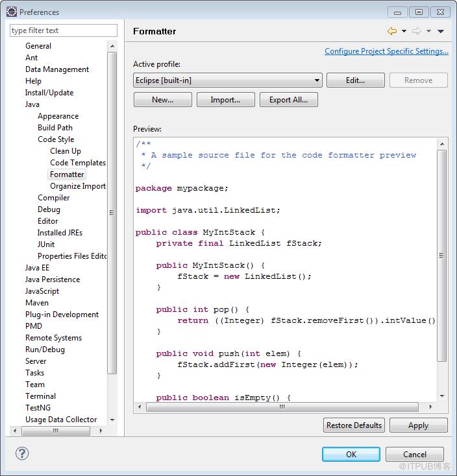
Task: Select Debug under Java
Action: 49,209
